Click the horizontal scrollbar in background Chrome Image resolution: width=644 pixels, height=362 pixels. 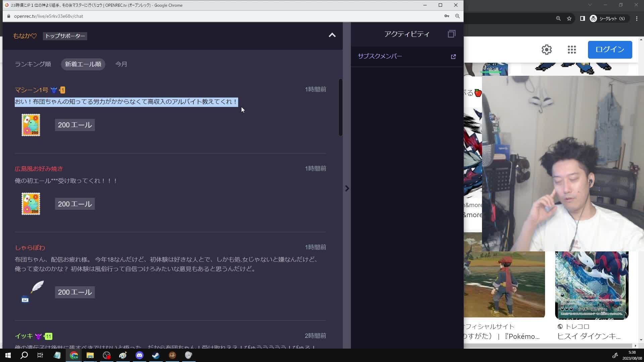click(548, 345)
